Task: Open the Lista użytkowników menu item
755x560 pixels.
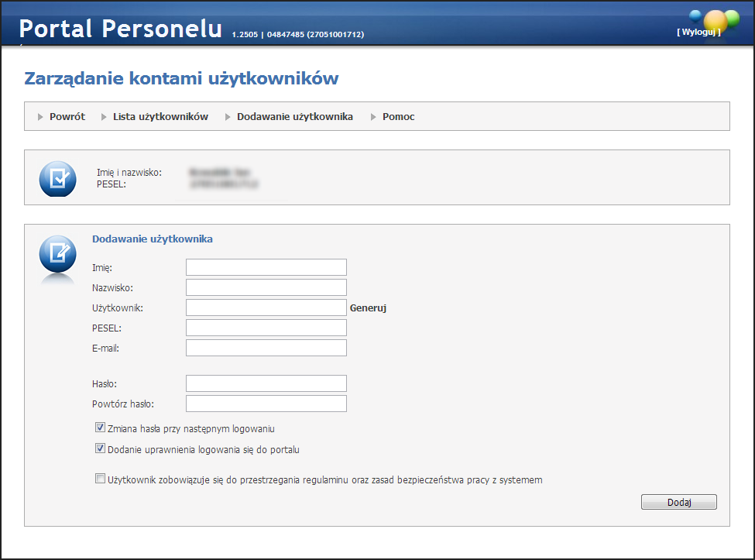Action: point(160,117)
